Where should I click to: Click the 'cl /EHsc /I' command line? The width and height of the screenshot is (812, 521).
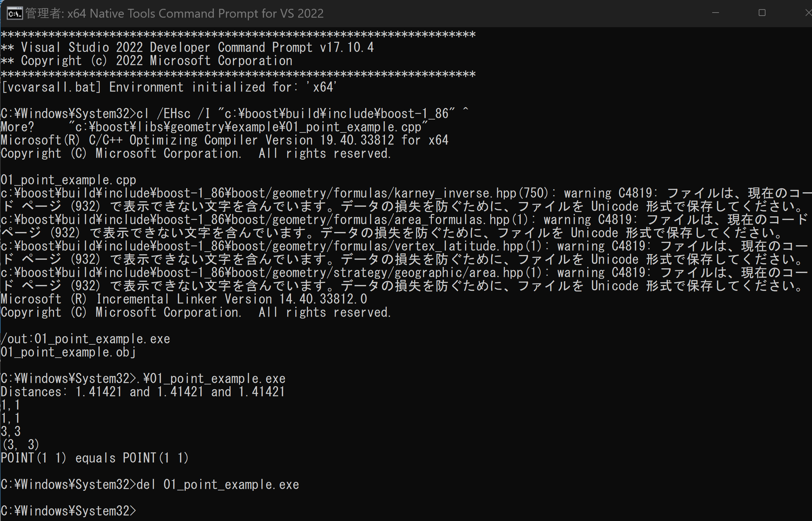[x=235, y=113]
